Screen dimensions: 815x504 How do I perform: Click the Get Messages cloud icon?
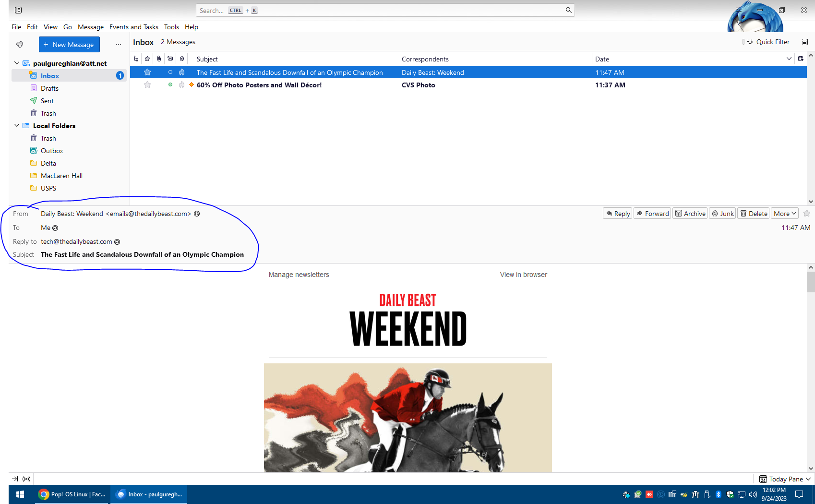[20, 45]
